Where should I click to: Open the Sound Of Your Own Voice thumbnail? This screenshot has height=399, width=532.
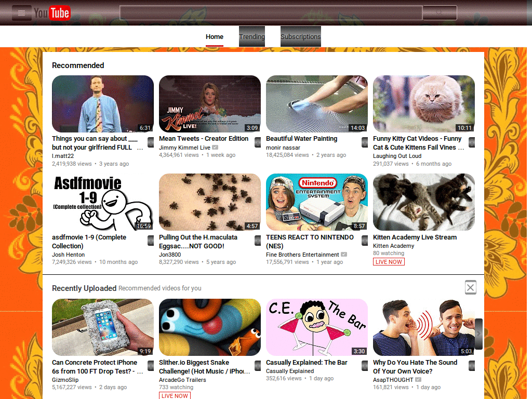click(x=424, y=327)
